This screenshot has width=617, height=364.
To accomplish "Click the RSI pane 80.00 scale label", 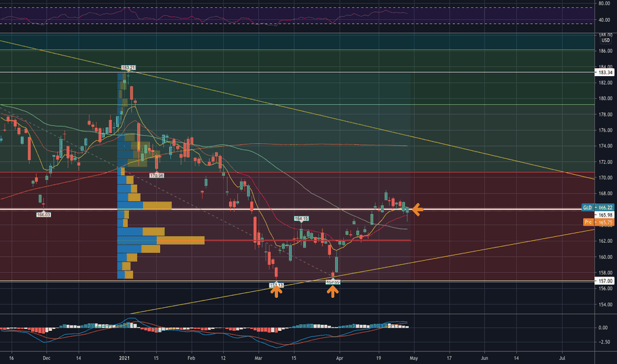I will click(x=604, y=3).
